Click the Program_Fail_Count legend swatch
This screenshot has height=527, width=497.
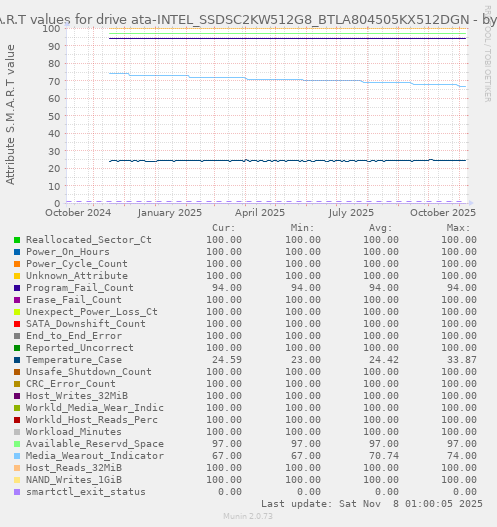[x=17, y=288]
